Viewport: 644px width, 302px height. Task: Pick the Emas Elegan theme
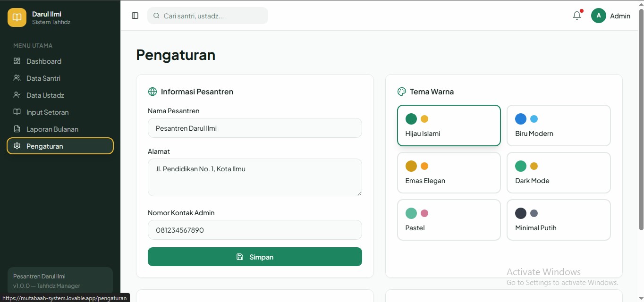click(x=449, y=173)
